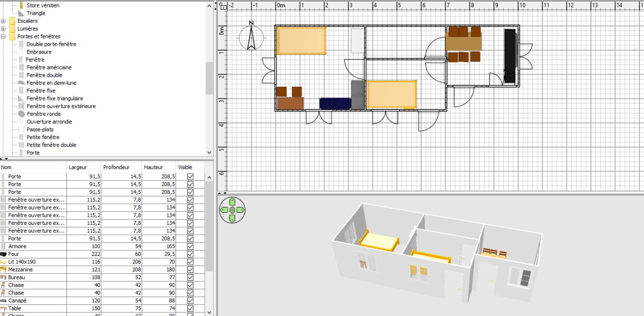
Task: Sort furniture by Largeur column header
Action: click(x=84, y=167)
